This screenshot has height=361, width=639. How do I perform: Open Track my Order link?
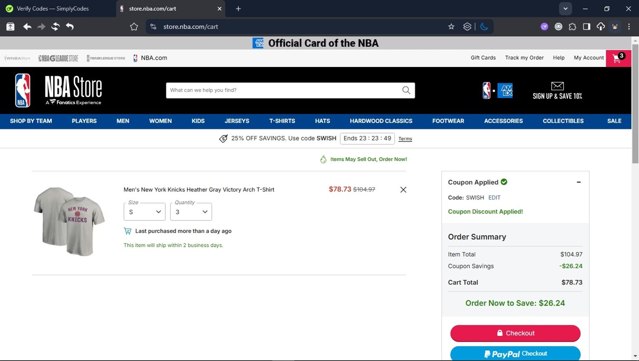[524, 58]
